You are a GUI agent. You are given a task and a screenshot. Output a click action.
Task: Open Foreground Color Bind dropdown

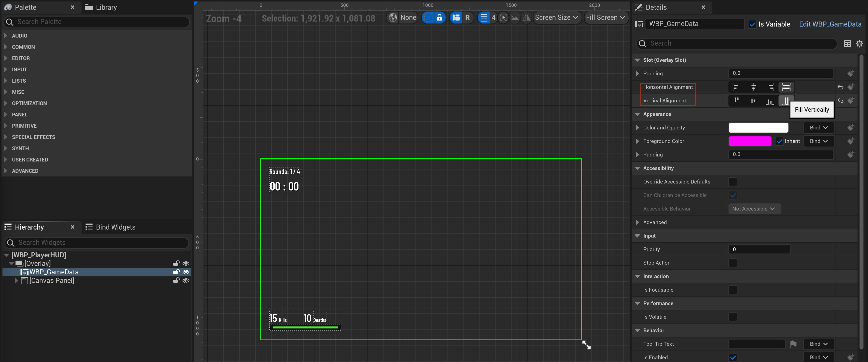point(819,141)
